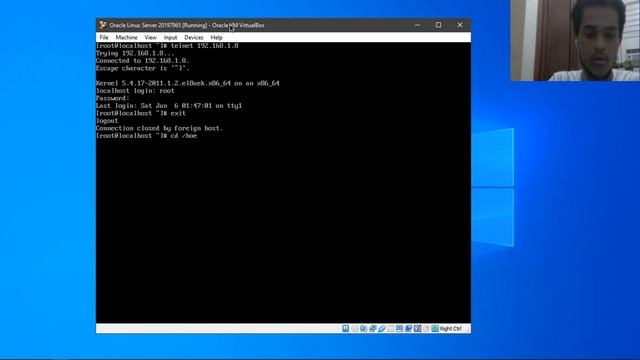
Task: Click the optical drive indicator in status bar
Action: [355, 329]
